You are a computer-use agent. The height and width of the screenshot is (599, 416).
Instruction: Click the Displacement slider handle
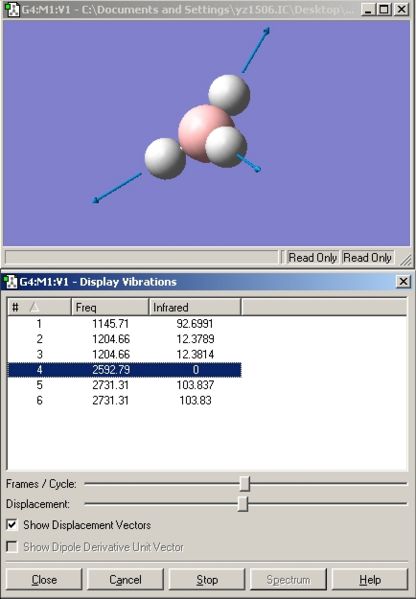click(x=243, y=503)
